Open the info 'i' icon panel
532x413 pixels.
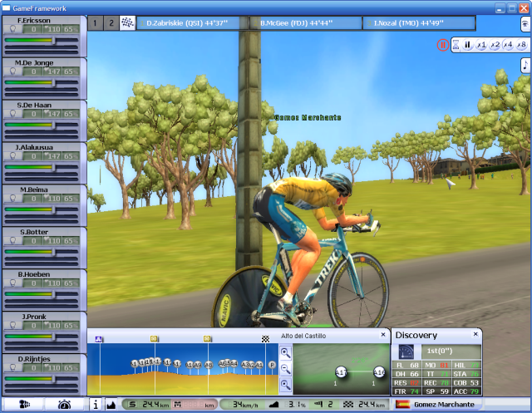click(96, 405)
